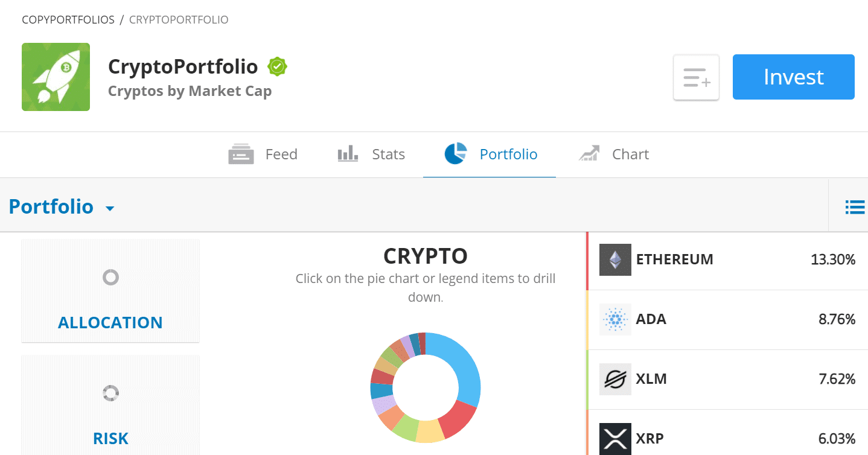Go to CopyPortfolios breadcrumb link
The image size is (868, 455).
68,20
